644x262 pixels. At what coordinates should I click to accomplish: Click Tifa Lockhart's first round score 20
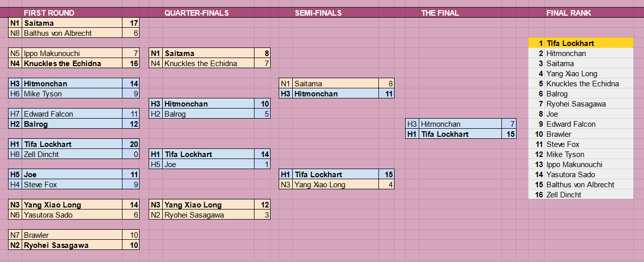[x=131, y=144]
